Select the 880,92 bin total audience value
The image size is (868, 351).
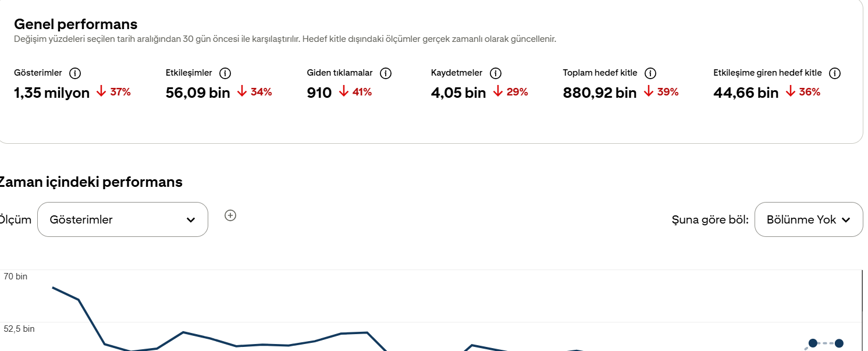point(600,93)
